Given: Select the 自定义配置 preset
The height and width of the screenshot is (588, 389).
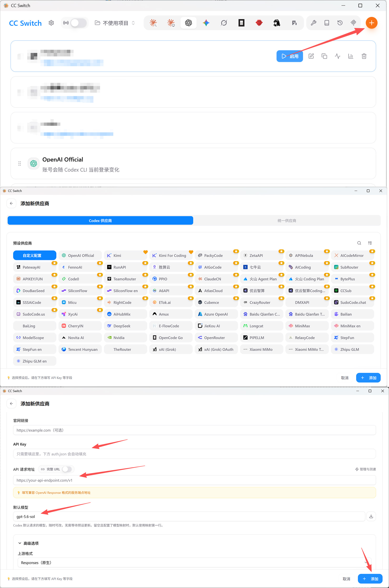Looking at the screenshot, I should pos(35,256).
